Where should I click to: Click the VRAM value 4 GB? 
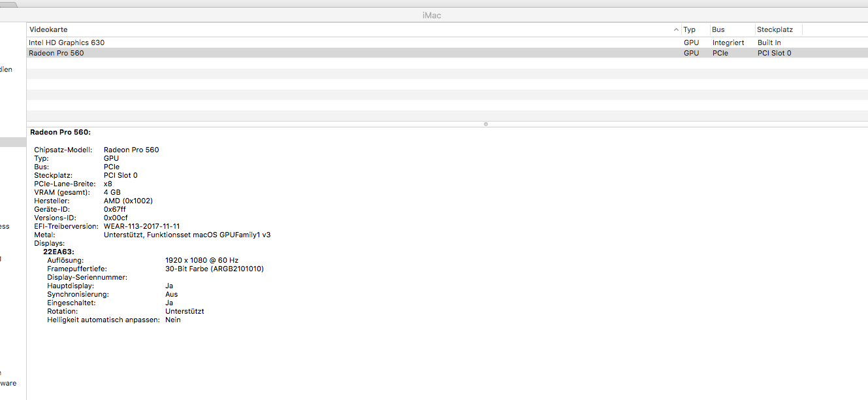click(x=112, y=192)
